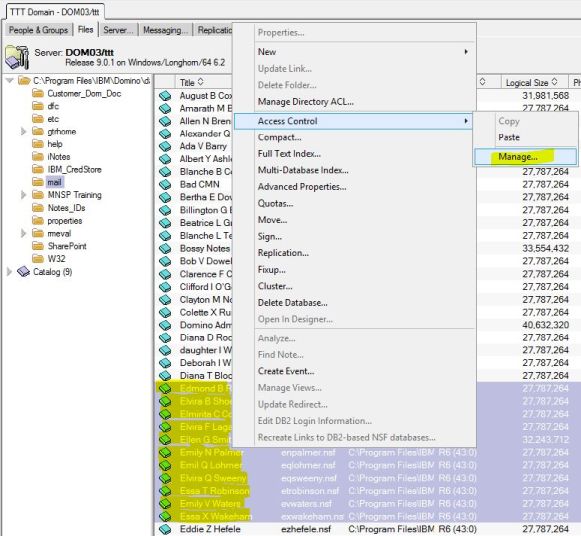Select Cluster... from the context menu

tap(275, 286)
